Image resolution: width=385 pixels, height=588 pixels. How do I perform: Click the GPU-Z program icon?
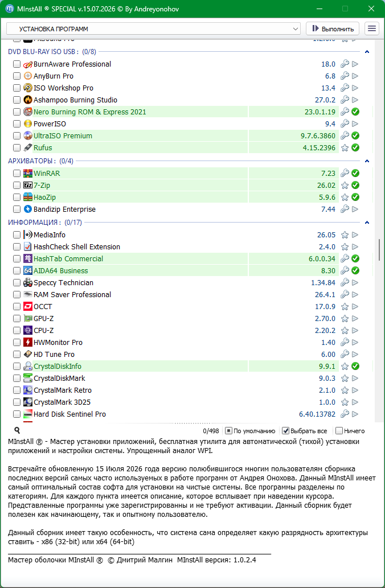pyautogui.click(x=28, y=318)
